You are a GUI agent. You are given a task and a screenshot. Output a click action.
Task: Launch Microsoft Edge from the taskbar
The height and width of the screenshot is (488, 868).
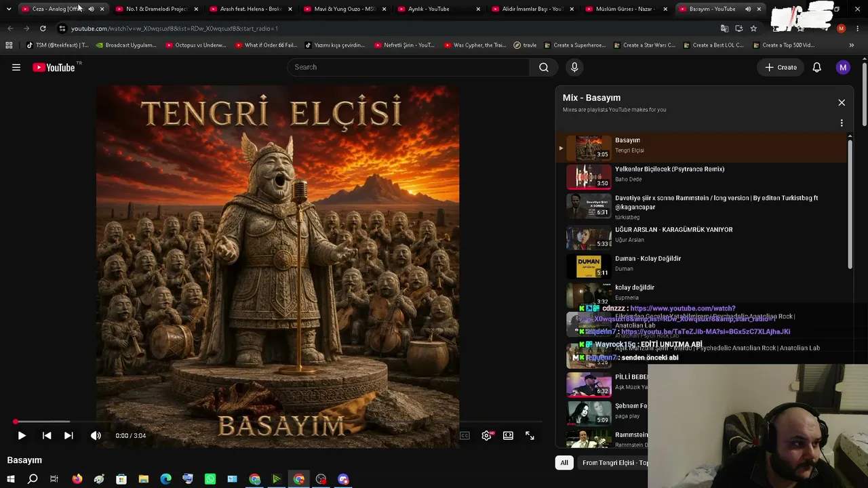coord(166,479)
